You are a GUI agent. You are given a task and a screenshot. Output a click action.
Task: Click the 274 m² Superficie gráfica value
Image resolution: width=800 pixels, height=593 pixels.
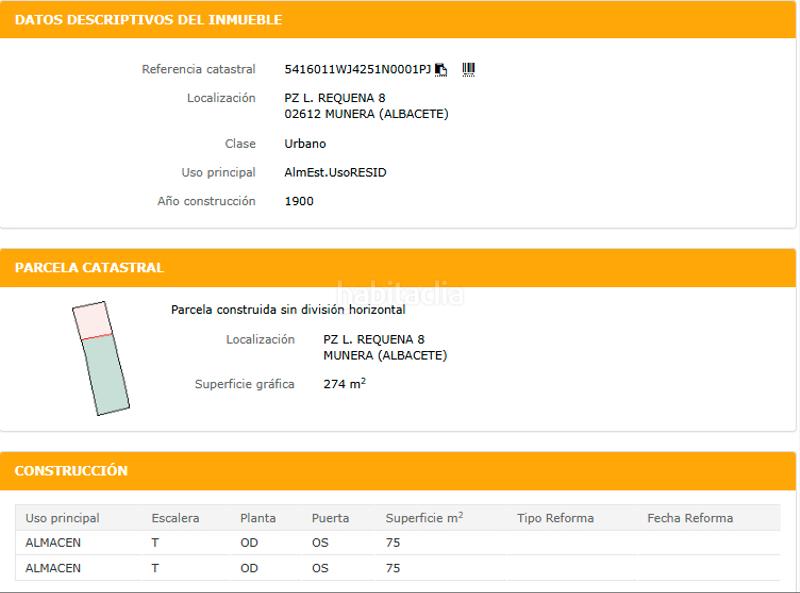click(x=345, y=384)
